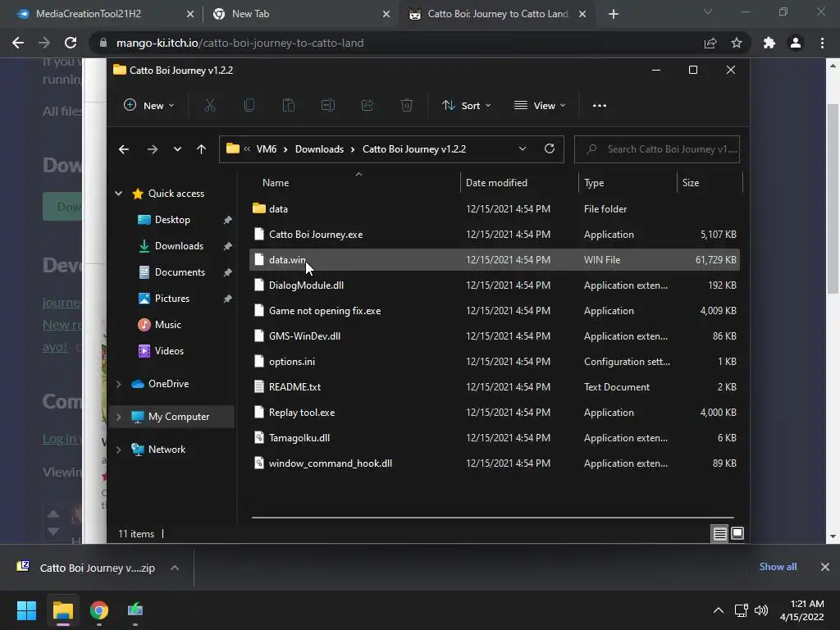This screenshot has height=630, width=840.
Task: Open Windows Start menu
Action: point(26,610)
